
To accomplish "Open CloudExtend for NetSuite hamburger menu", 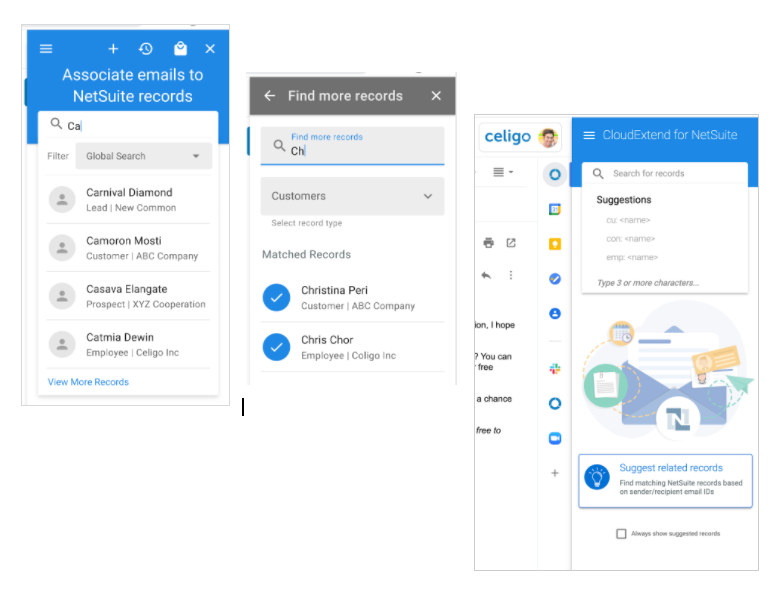I will (589, 135).
